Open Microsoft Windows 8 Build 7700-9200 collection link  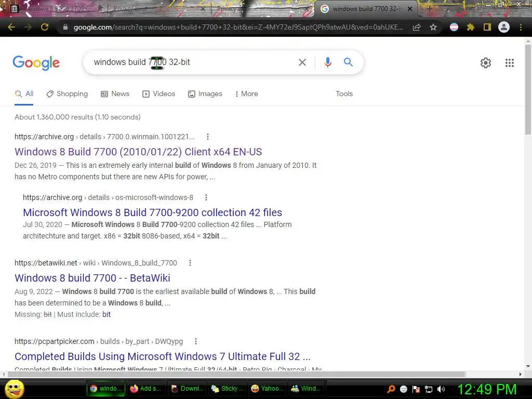[x=152, y=212]
